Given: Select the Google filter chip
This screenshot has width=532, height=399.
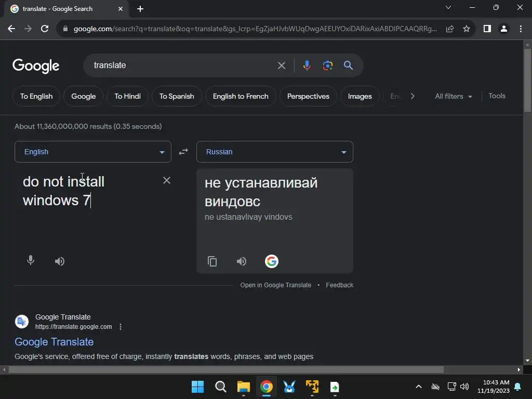Looking at the screenshot, I should tap(84, 96).
